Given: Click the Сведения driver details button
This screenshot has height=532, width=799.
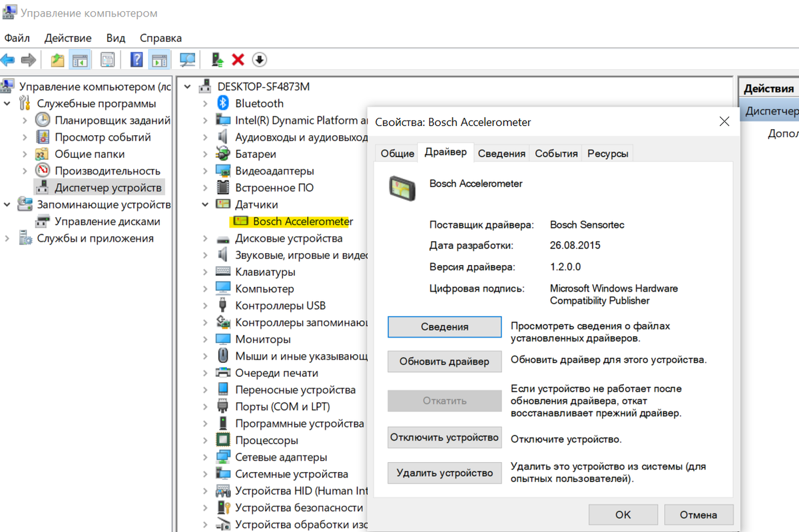Looking at the screenshot, I should (444, 327).
